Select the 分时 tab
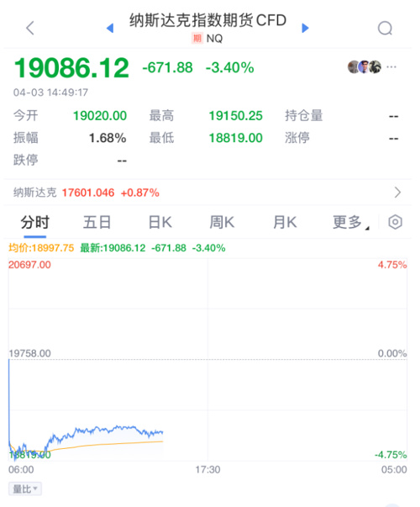420x507 pixels. coord(34,223)
